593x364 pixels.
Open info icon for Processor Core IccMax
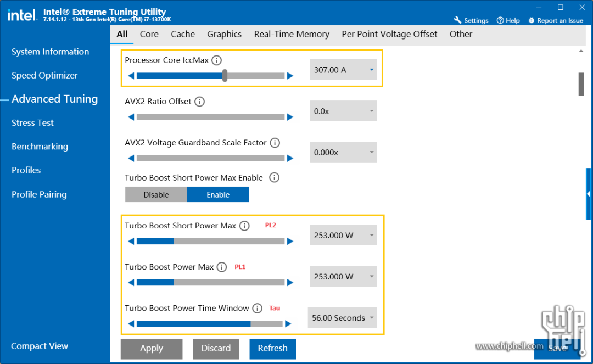pos(217,60)
